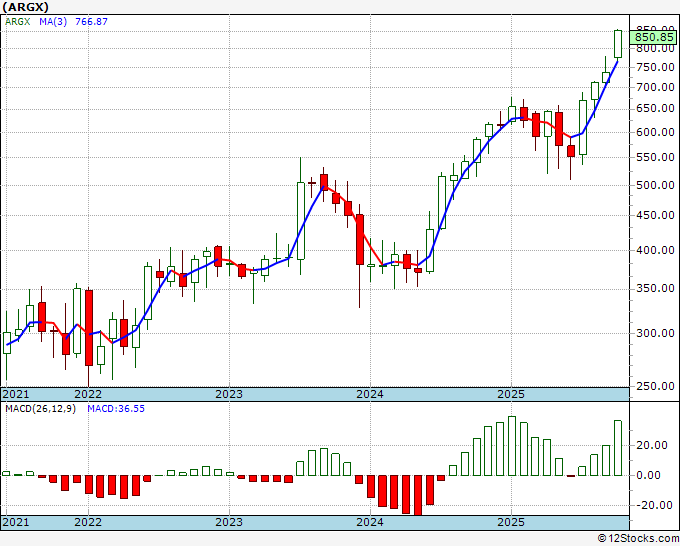Image resolution: width=680 pixels, height=546 pixels.
Task: Select the deepest red MACD bar in 2024
Action: coord(418,495)
